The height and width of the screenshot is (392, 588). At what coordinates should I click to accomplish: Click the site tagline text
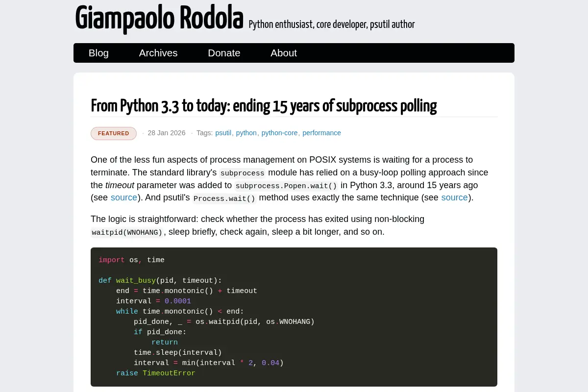click(332, 24)
